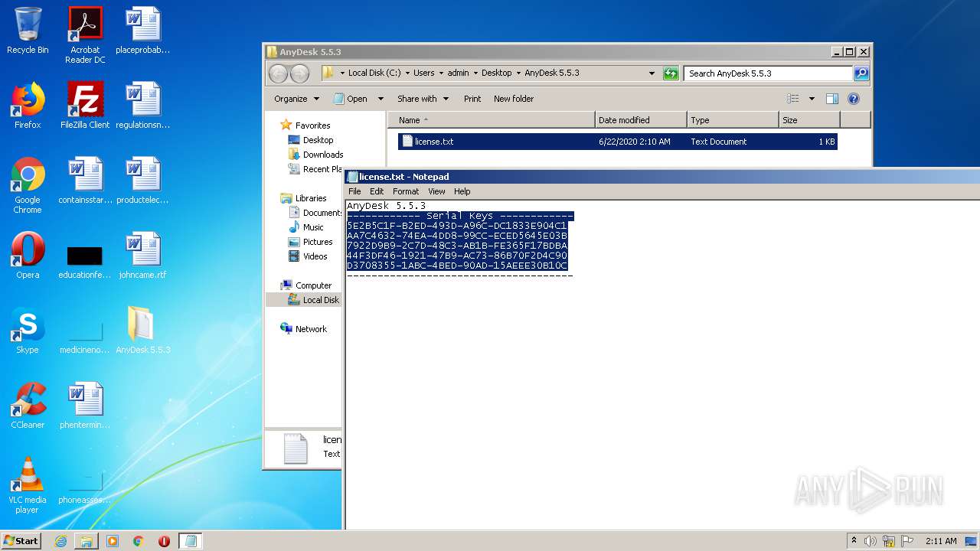980x551 pixels.
Task: Click New folder in Explorer toolbar
Action: [x=514, y=99]
